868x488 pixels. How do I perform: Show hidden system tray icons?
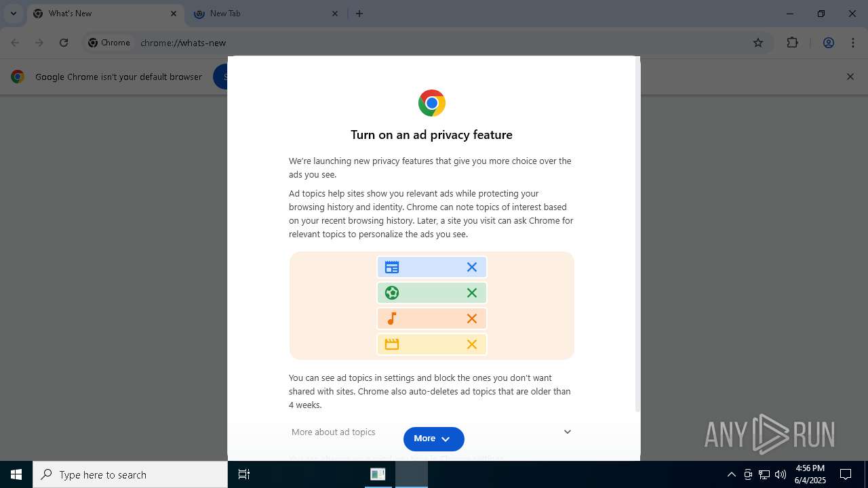pyautogui.click(x=731, y=474)
